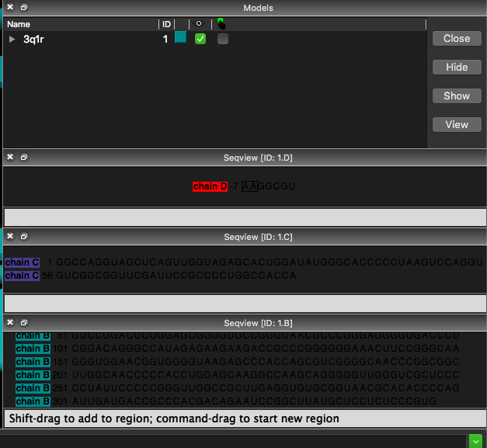Undock the Seqview ID: 1.C panel

coord(24,236)
